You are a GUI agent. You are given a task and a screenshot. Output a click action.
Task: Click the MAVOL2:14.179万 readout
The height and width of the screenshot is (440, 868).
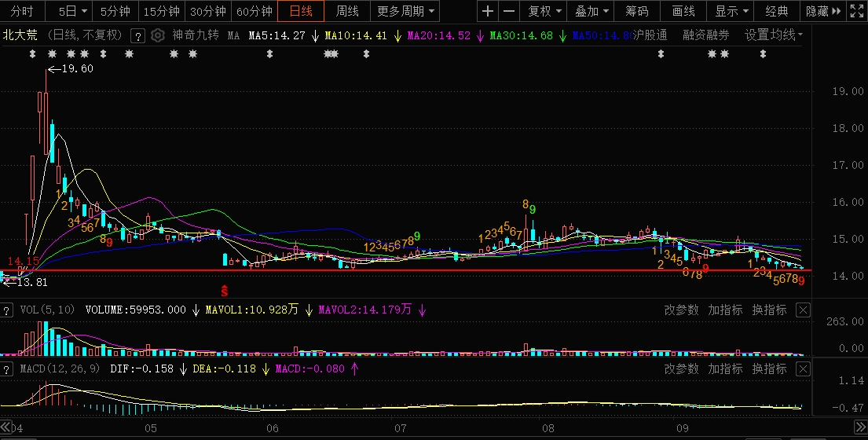click(x=365, y=310)
